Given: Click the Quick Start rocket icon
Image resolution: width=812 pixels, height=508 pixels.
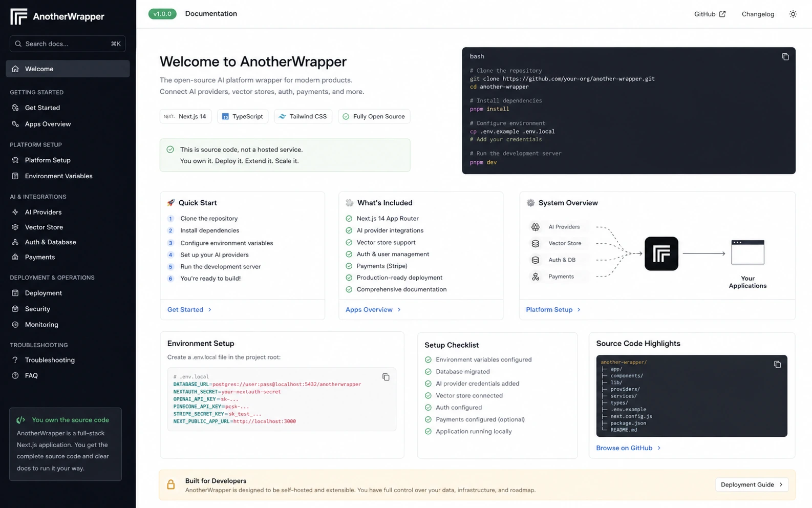Looking at the screenshot, I should coord(171,203).
